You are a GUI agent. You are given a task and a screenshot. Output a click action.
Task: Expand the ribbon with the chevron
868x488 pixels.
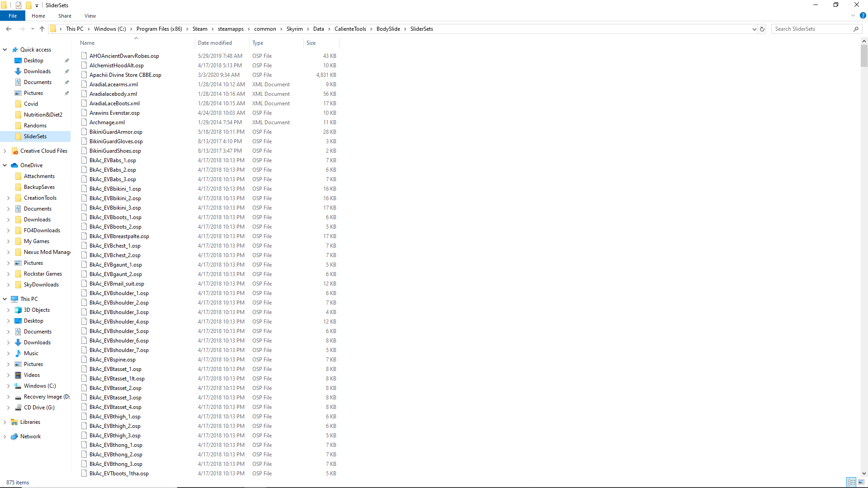[x=853, y=16]
